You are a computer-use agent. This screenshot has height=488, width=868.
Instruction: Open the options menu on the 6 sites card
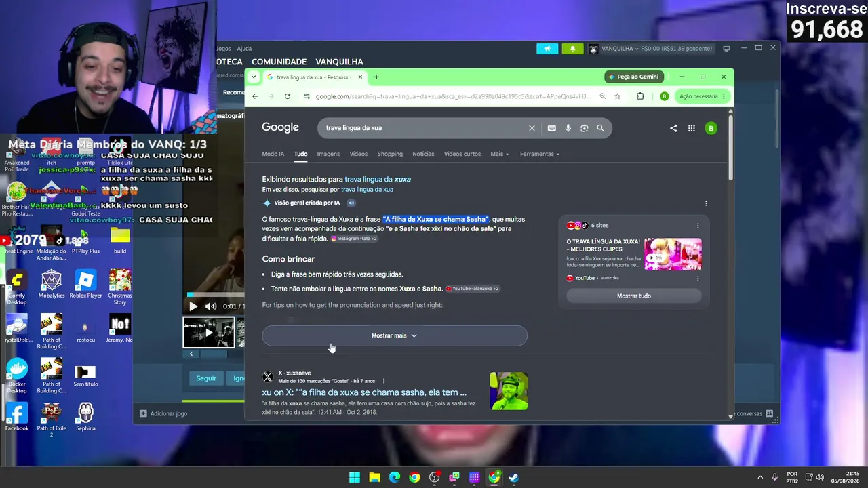(x=698, y=226)
